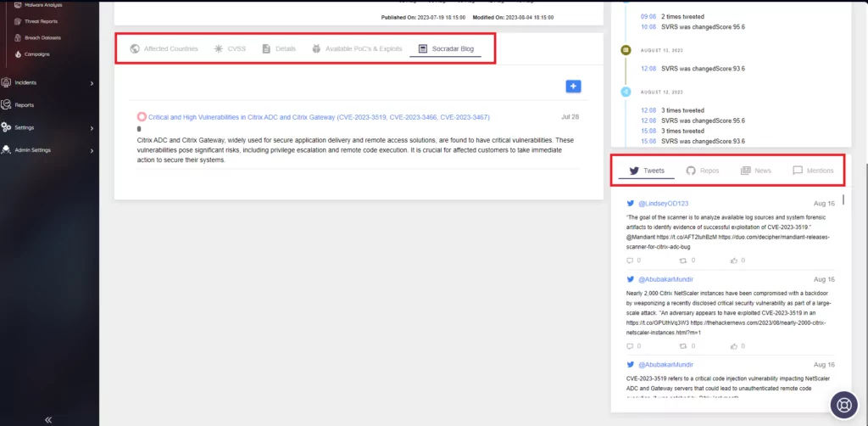Switch to the News tab

coord(755,171)
